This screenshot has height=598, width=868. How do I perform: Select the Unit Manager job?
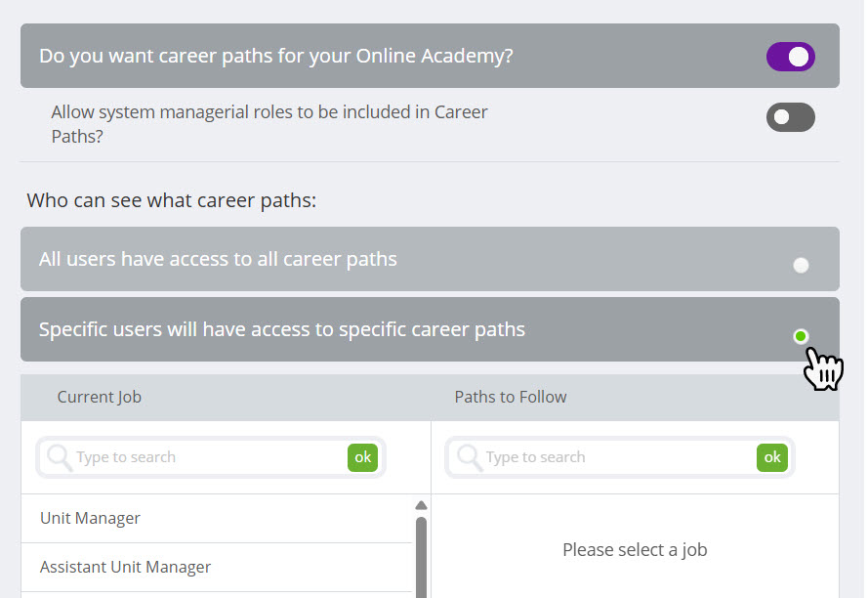tap(90, 518)
